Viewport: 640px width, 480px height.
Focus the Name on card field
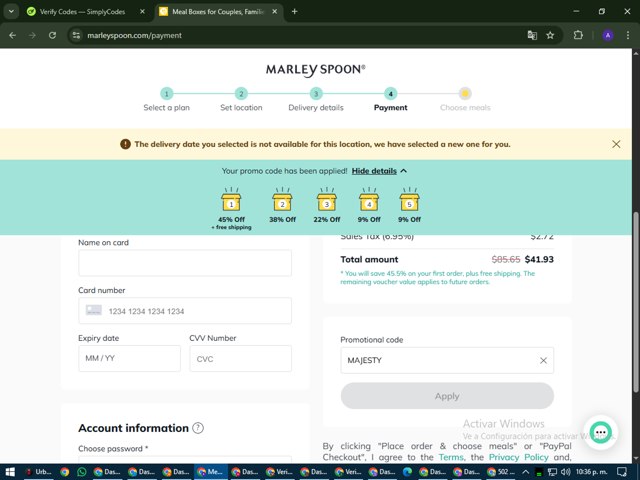[185, 263]
